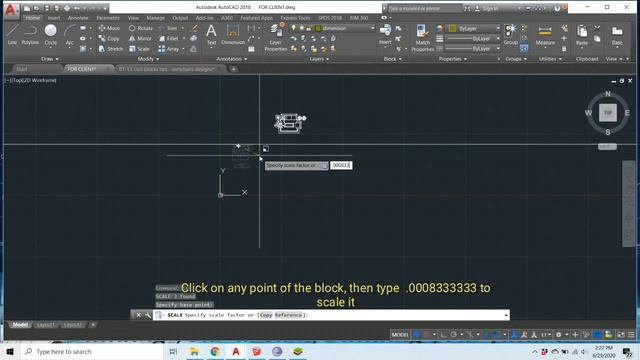Screen dimensions: 640x360
Task: Select the Polyline tool
Action: pyautogui.click(x=30, y=34)
